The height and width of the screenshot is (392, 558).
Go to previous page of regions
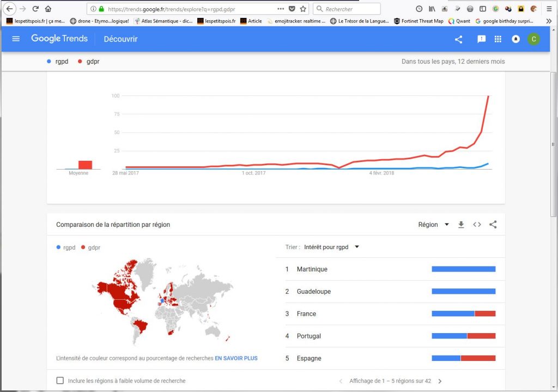341,381
